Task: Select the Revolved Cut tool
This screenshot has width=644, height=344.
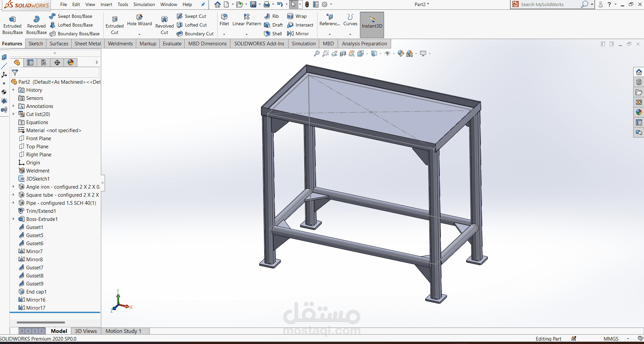Action: tap(164, 25)
